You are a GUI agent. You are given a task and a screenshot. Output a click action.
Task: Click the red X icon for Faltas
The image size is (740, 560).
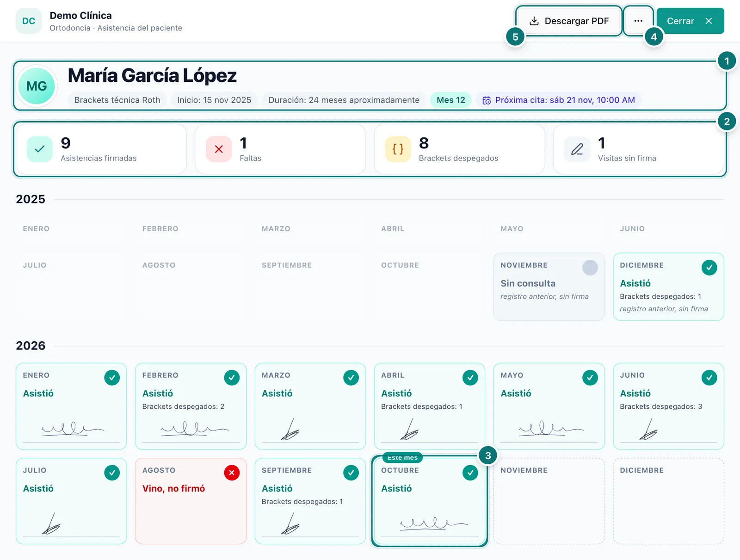[219, 149]
